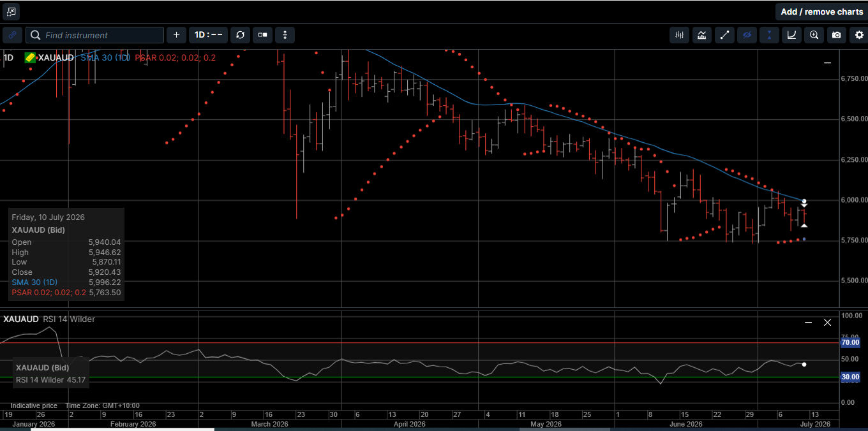Open chart settings gear icon
The image size is (868, 431).
tap(859, 35)
